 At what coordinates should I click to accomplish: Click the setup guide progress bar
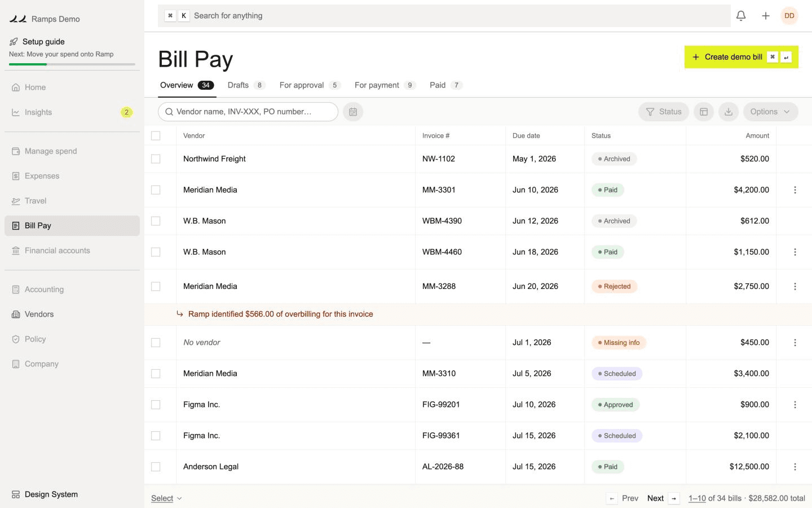click(x=72, y=64)
